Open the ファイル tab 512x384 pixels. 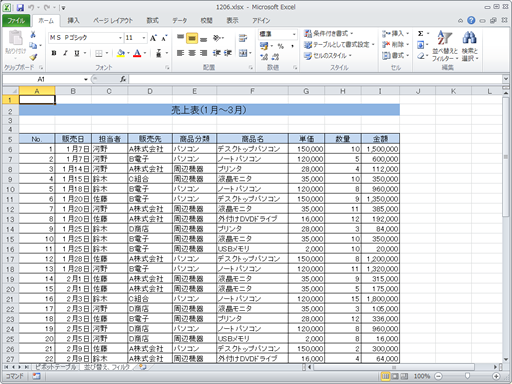click(16, 21)
